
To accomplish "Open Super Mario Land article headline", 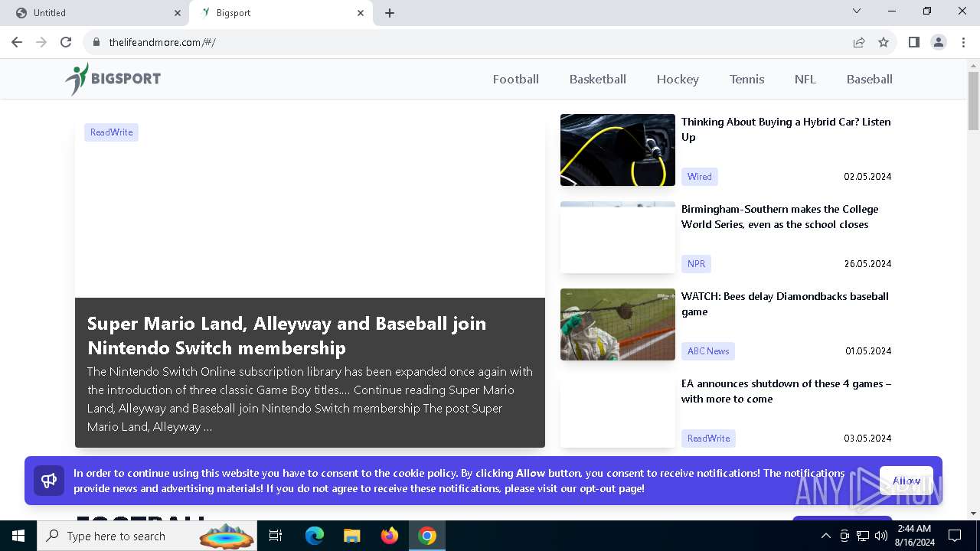I will click(286, 335).
